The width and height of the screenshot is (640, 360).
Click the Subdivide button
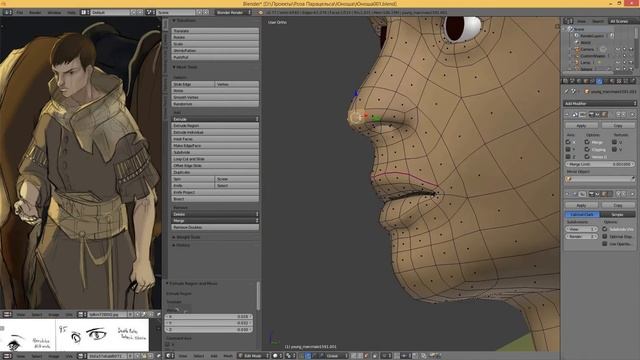click(215, 152)
